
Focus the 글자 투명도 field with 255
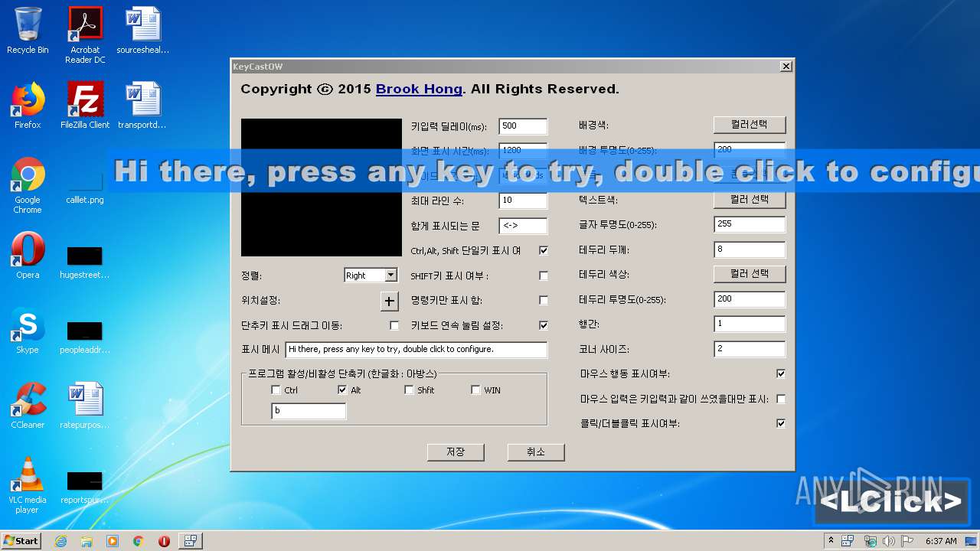750,224
